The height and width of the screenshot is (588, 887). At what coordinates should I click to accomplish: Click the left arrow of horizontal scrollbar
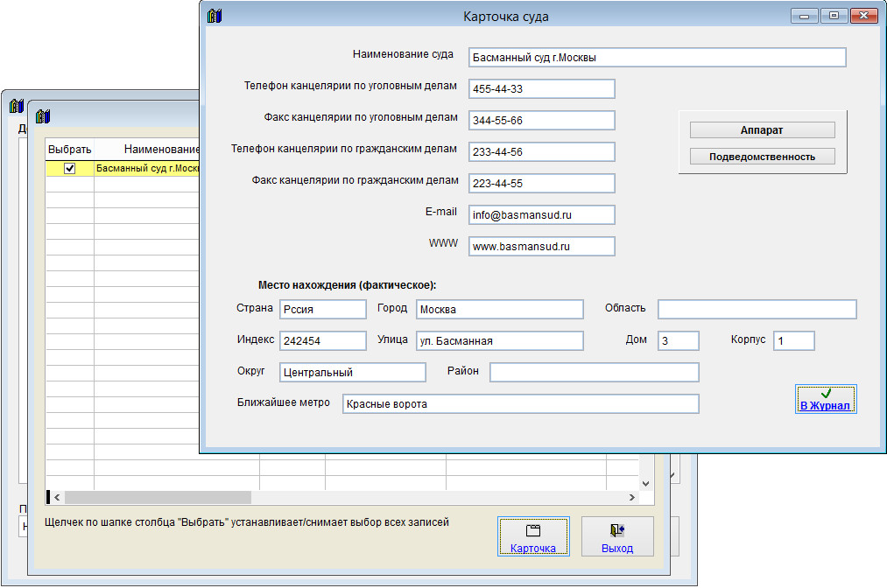[x=58, y=497]
